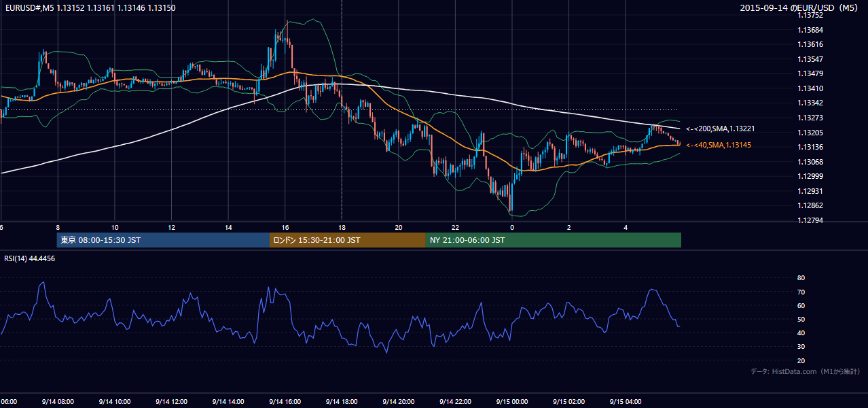Select the 40 SMA 1.13145 label
Image resolution: width=868 pixels, height=408 pixels.
[719, 145]
